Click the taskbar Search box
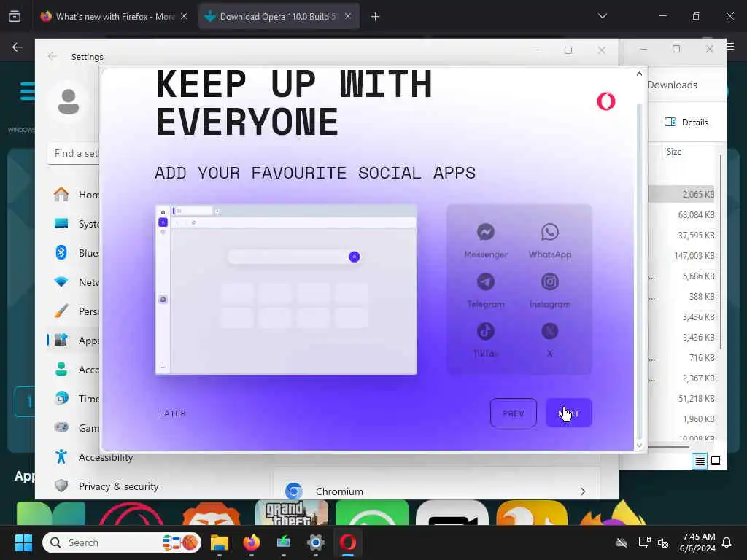 point(122,542)
